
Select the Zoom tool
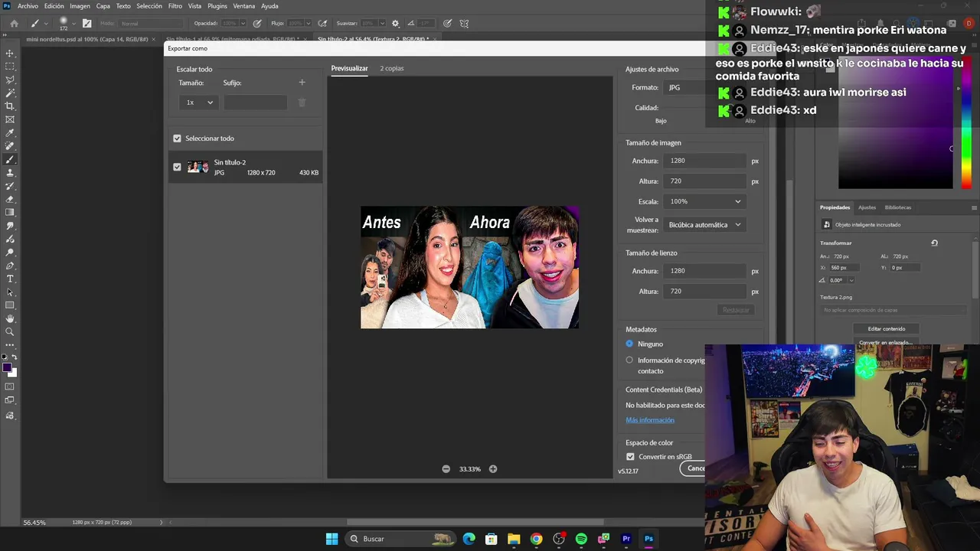10,332
